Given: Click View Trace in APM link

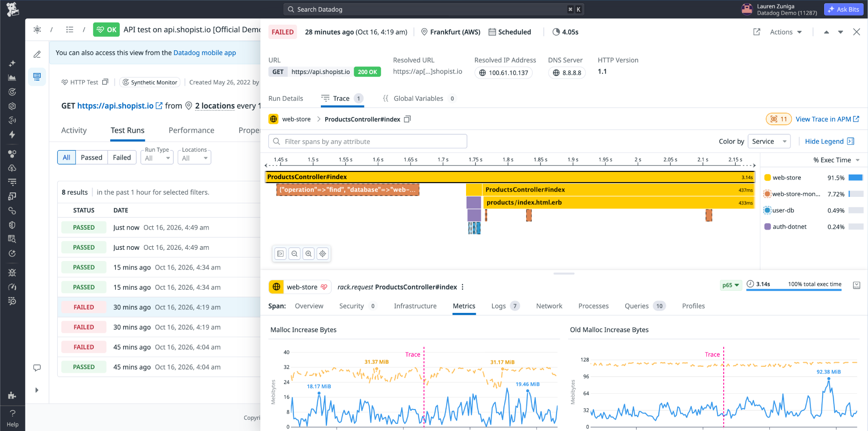Looking at the screenshot, I should click(x=827, y=119).
